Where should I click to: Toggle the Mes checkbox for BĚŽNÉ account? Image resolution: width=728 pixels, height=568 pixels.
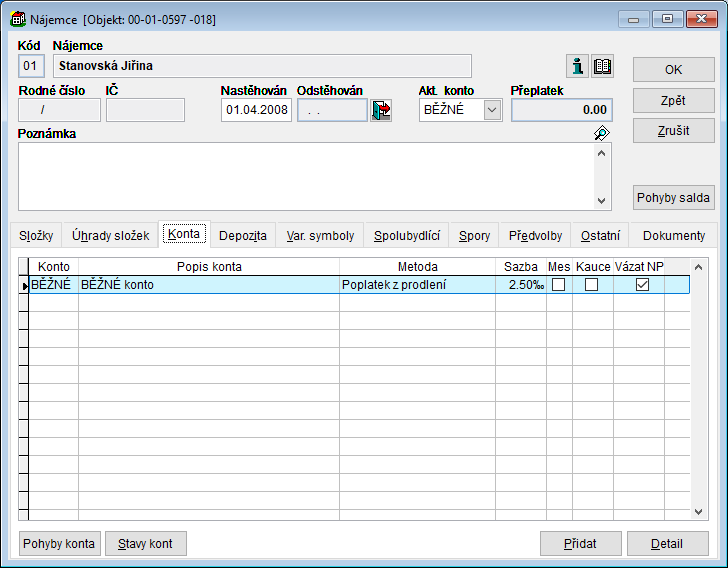coord(559,285)
